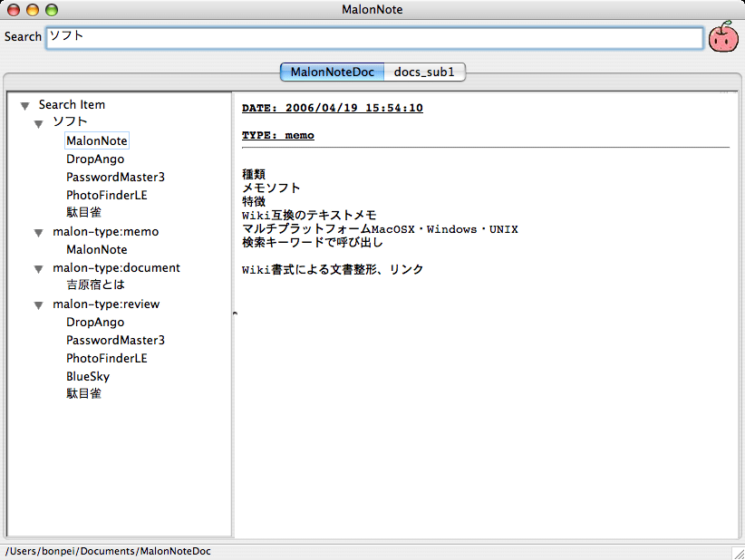Click the 特徴 line in the note
Image resolution: width=745 pixels, height=560 pixels.
coord(254,201)
